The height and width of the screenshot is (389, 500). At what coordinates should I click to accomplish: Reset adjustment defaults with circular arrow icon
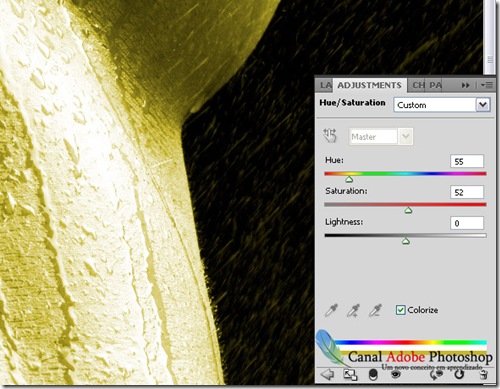point(459,374)
